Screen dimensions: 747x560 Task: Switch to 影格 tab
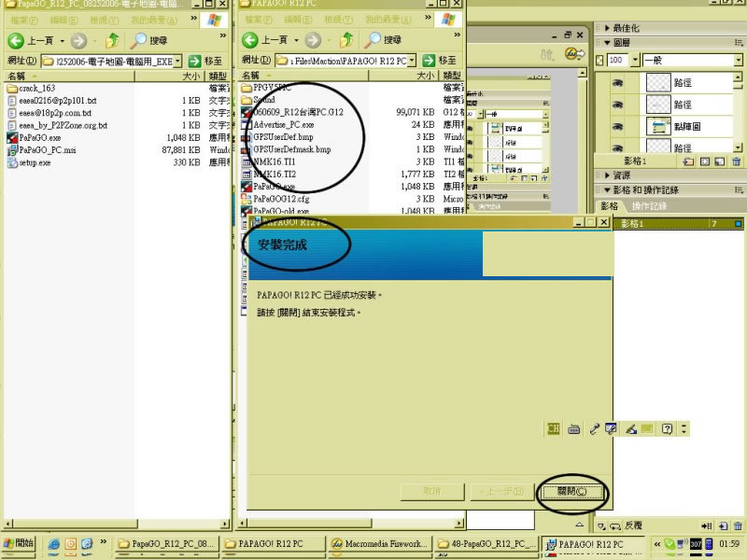610,206
